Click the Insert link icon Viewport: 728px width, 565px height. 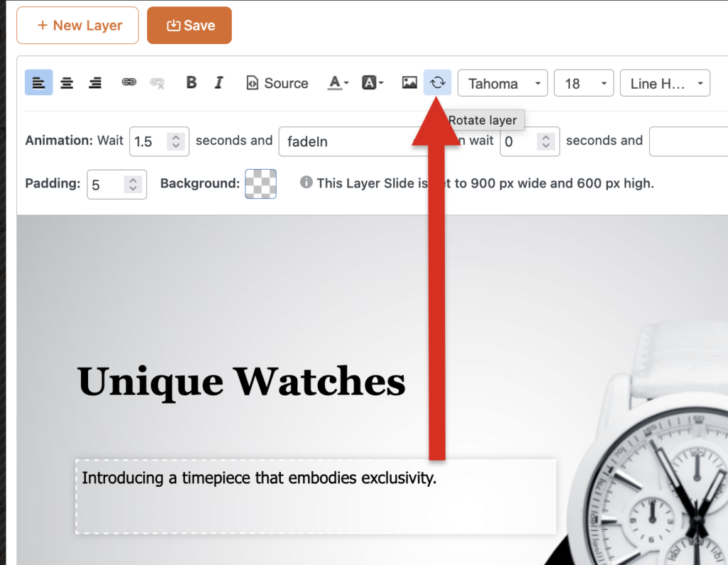pos(129,82)
